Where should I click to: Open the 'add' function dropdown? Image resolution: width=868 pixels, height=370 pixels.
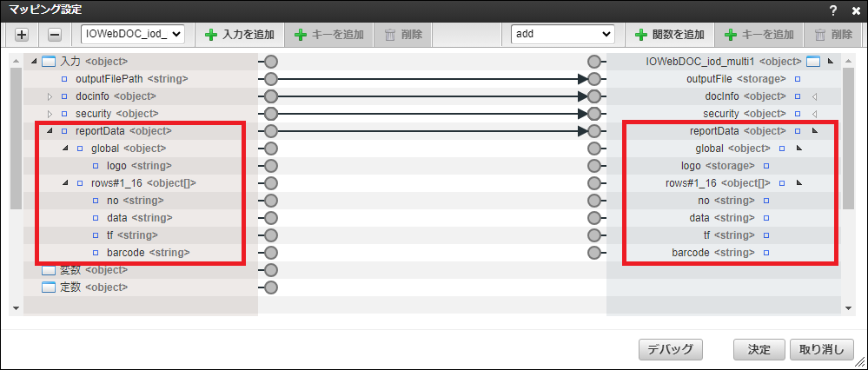pos(563,34)
